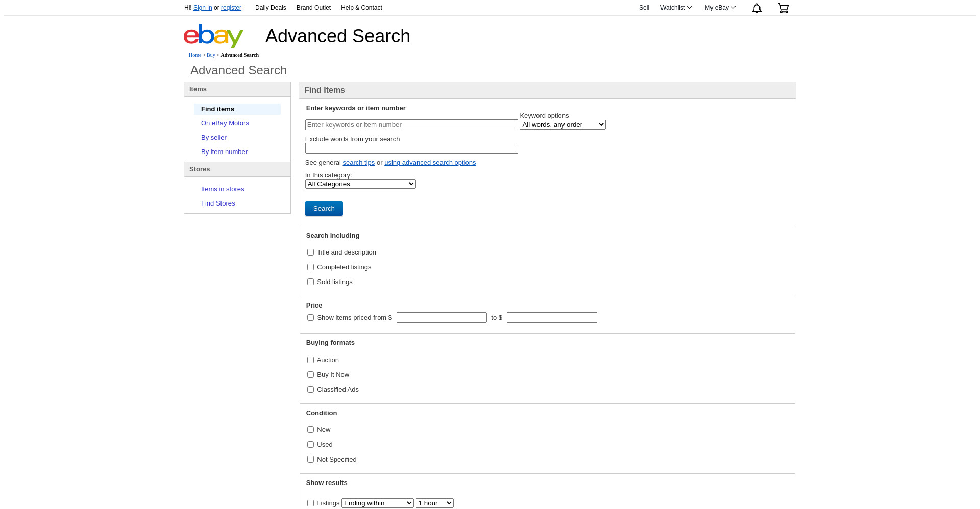Click the eBay logo
Screen dimensions: 980x509
coord(213,36)
